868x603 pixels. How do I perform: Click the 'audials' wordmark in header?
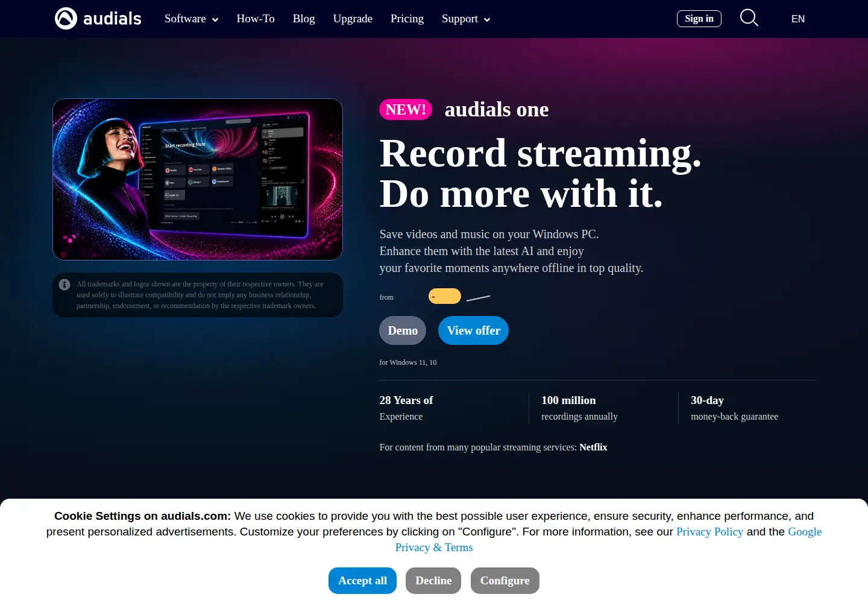(112, 19)
